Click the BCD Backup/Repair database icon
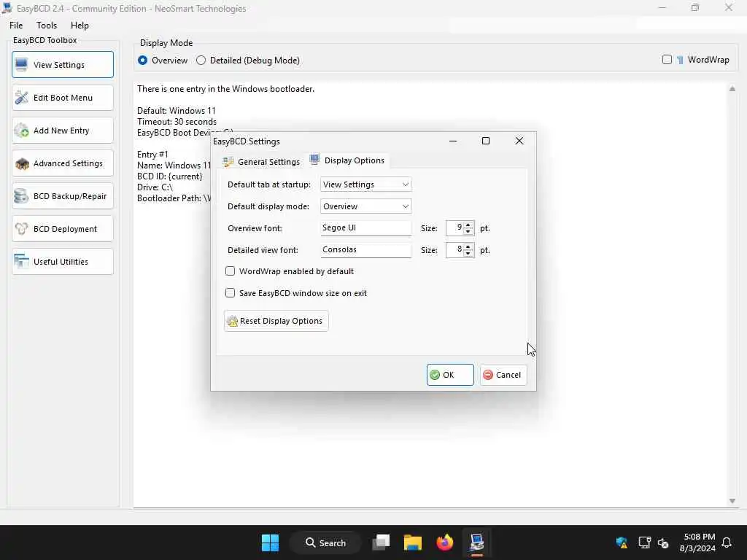The height and width of the screenshot is (560, 747). 21,195
